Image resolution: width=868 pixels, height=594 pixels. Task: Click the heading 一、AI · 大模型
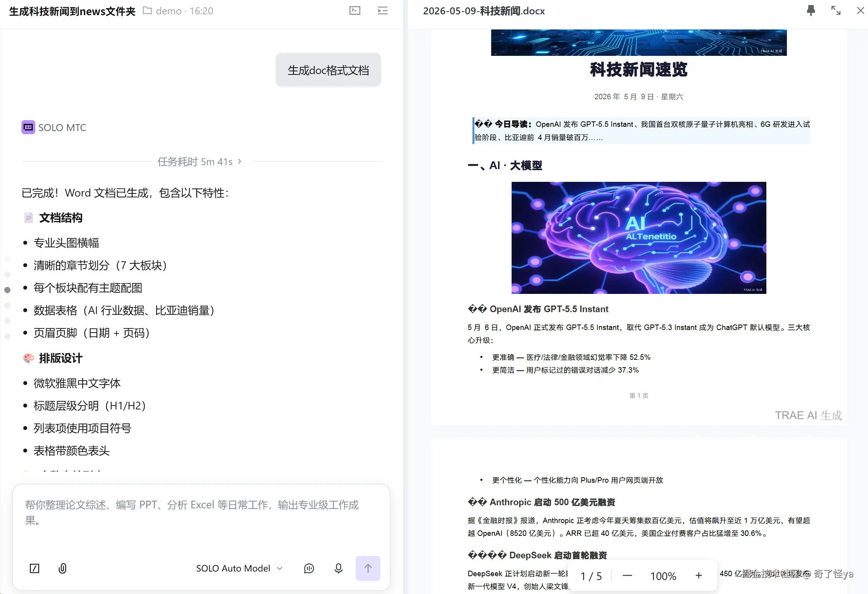[x=505, y=166]
